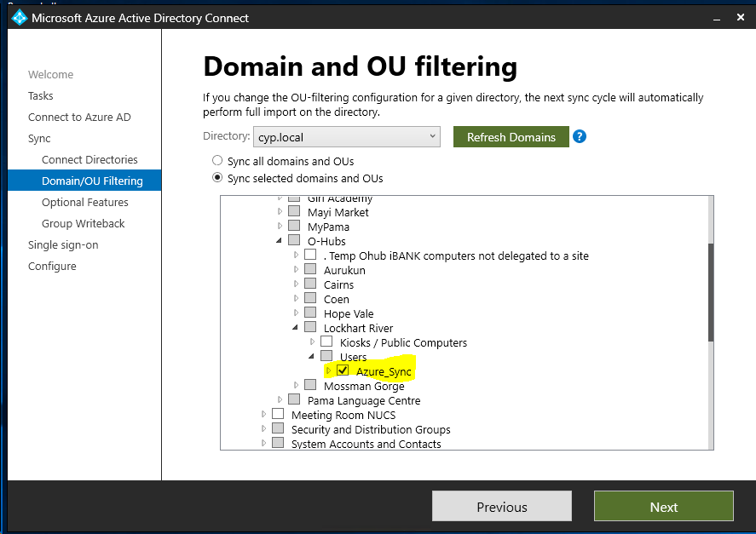Check the Kiosks / Public Computers checkbox
756x534 pixels.
pos(326,342)
